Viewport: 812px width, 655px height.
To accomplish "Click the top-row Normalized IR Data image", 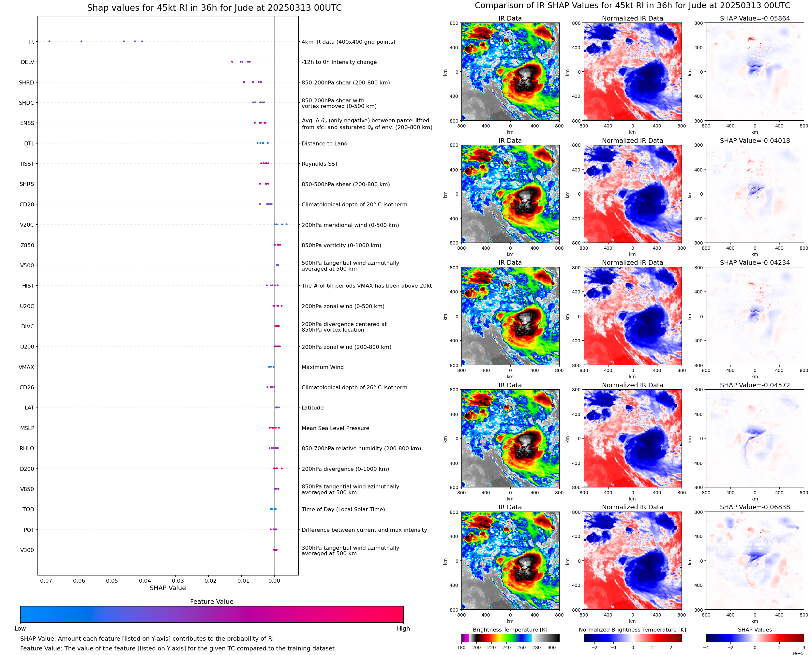I will point(632,72).
